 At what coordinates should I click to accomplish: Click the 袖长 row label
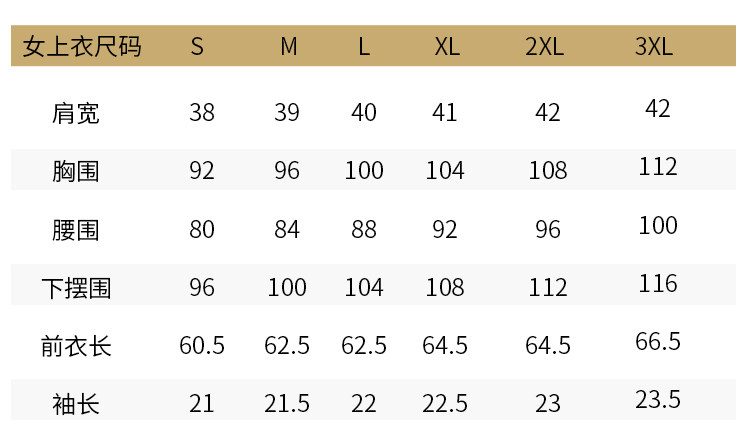pyautogui.click(x=76, y=405)
